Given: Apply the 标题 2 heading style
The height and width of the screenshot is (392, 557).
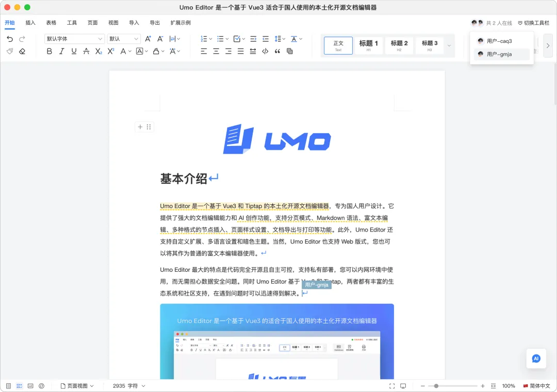Looking at the screenshot, I should pos(399,45).
